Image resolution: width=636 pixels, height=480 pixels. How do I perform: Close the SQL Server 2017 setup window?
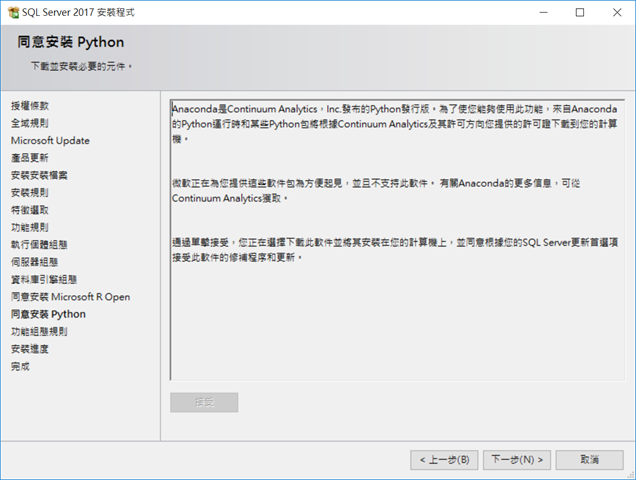[x=617, y=13]
